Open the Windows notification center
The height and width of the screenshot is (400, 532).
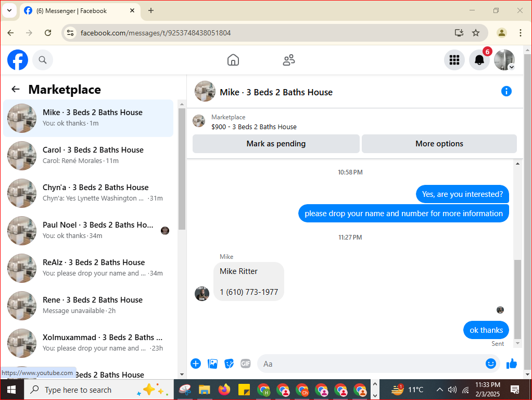coord(515,390)
